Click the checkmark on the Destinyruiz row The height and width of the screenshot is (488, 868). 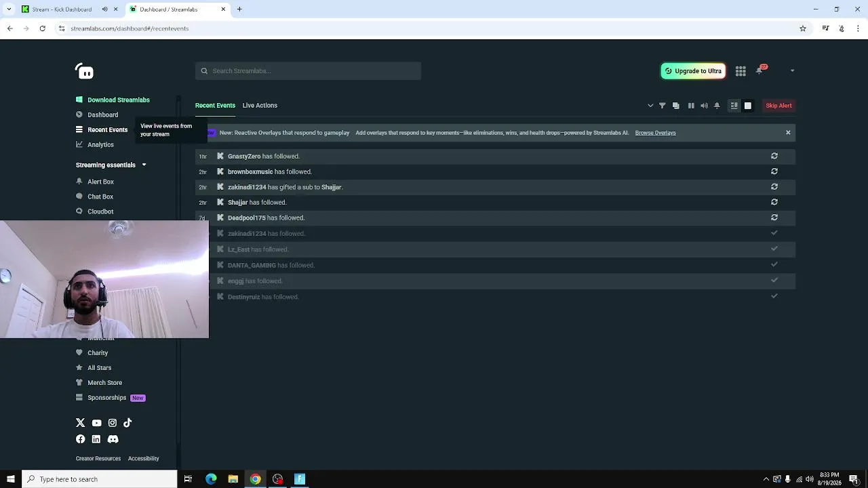tap(774, 296)
